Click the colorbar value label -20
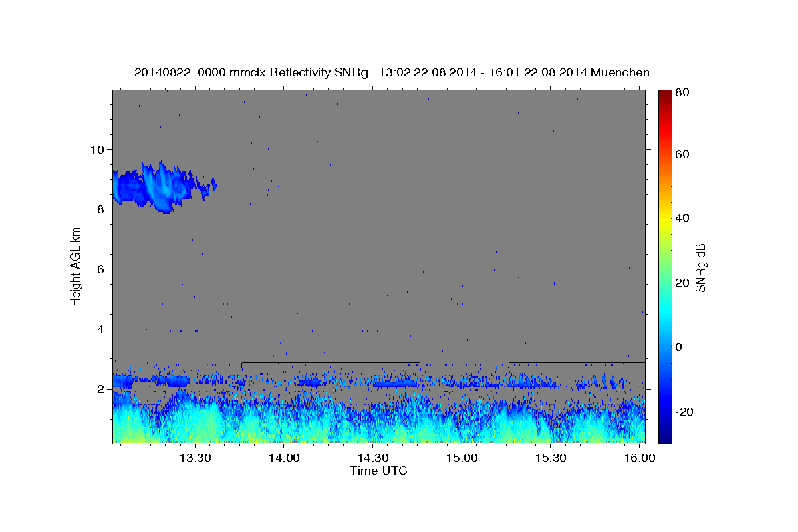 pos(685,412)
